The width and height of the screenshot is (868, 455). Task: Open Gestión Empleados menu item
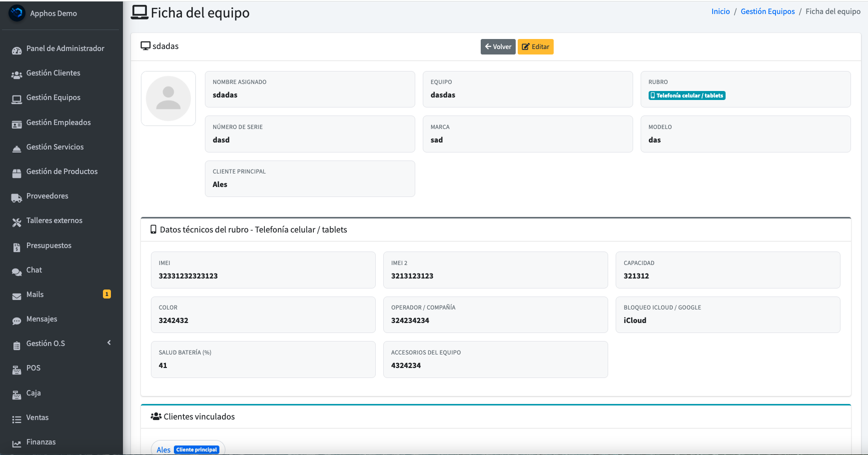[60, 122]
